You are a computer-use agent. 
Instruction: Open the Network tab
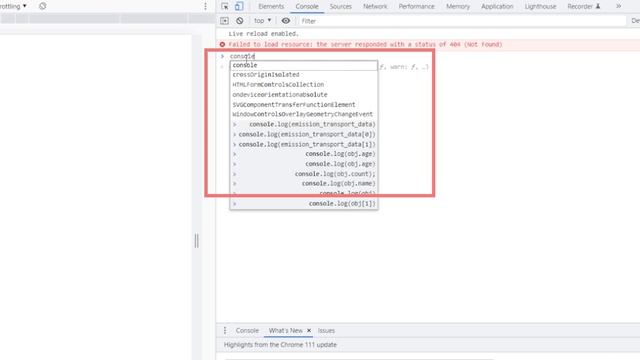click(375, 7)
